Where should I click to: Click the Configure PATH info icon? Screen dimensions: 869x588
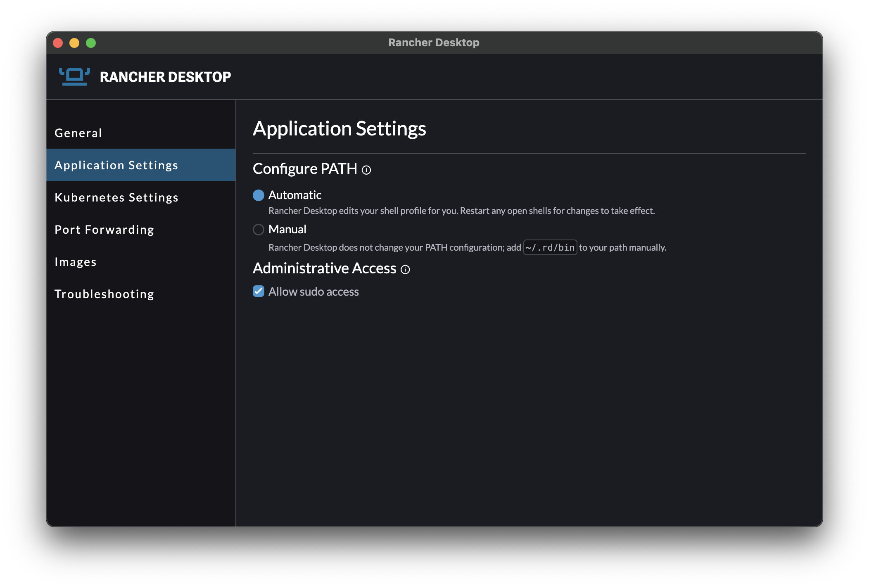(366, 170)
